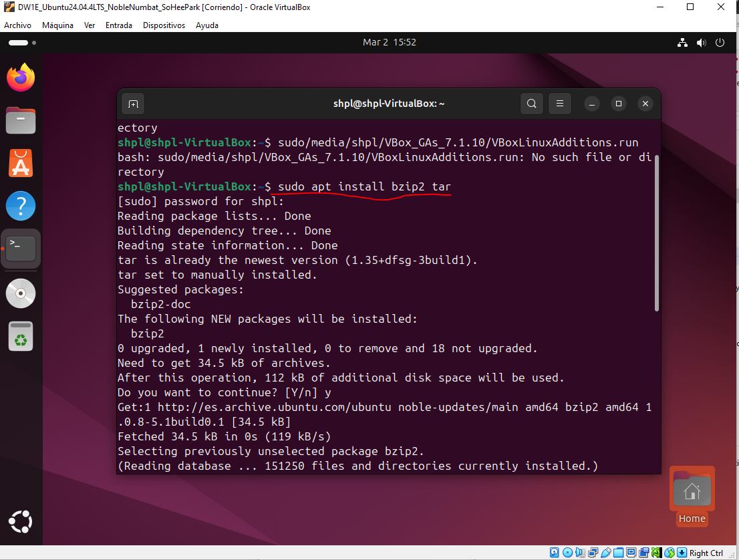Click the VirtualBox audio indicator in the status bar
The image size is (739, 560).
click(580, 553)
